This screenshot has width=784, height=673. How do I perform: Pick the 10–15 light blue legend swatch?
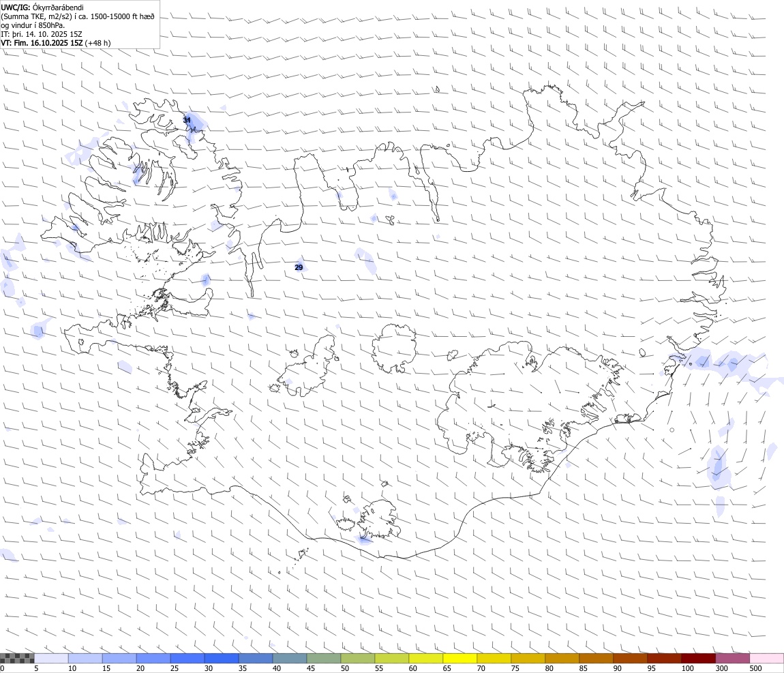click(x=85, y=658)
